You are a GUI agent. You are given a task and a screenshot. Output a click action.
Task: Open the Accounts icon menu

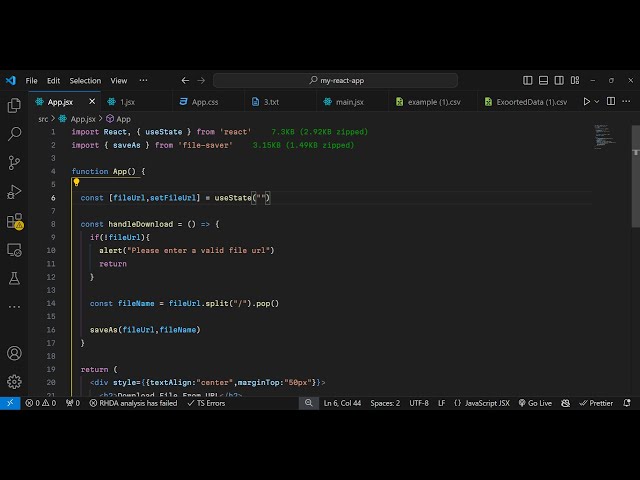point(14,353)
